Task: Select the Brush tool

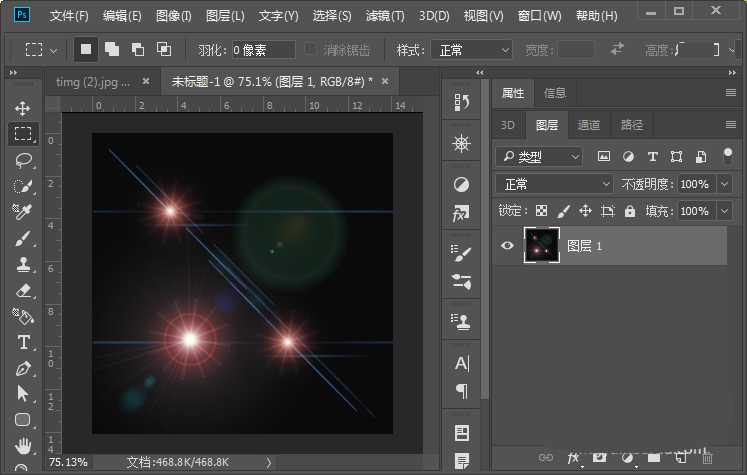Action: point(22,238)
